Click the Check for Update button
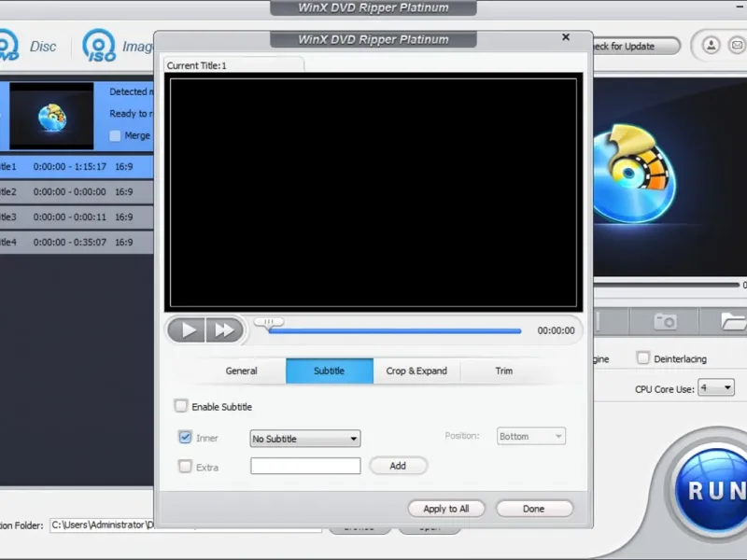Image resolution: width=747 pixels, height=560 pixels. coord(636,46)
